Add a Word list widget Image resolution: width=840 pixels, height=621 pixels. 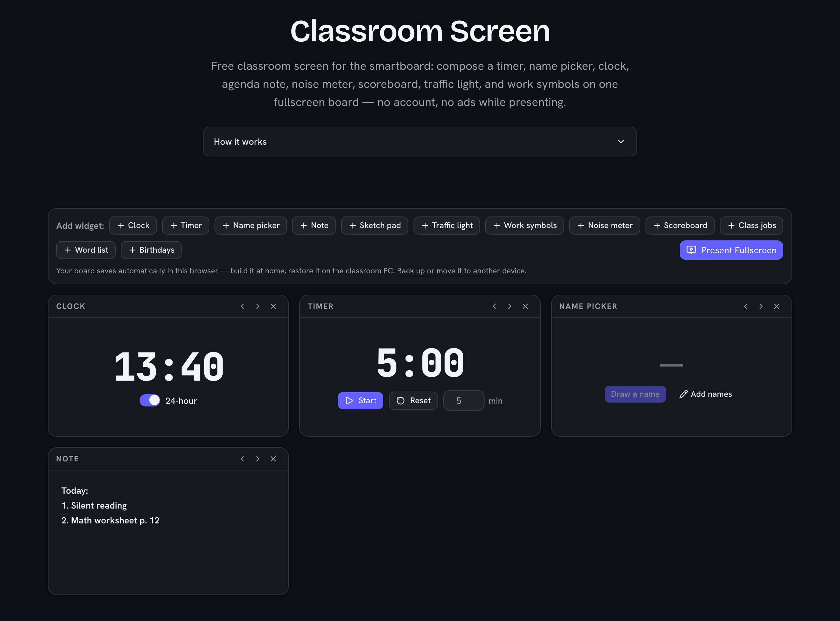click(x=86, y=250)
